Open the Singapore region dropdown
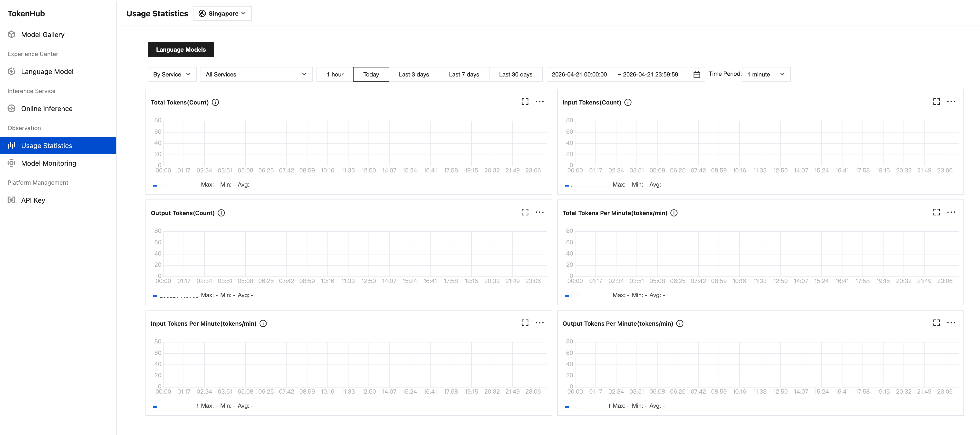This screenshot has width=980, height=435. pos(222,14)
